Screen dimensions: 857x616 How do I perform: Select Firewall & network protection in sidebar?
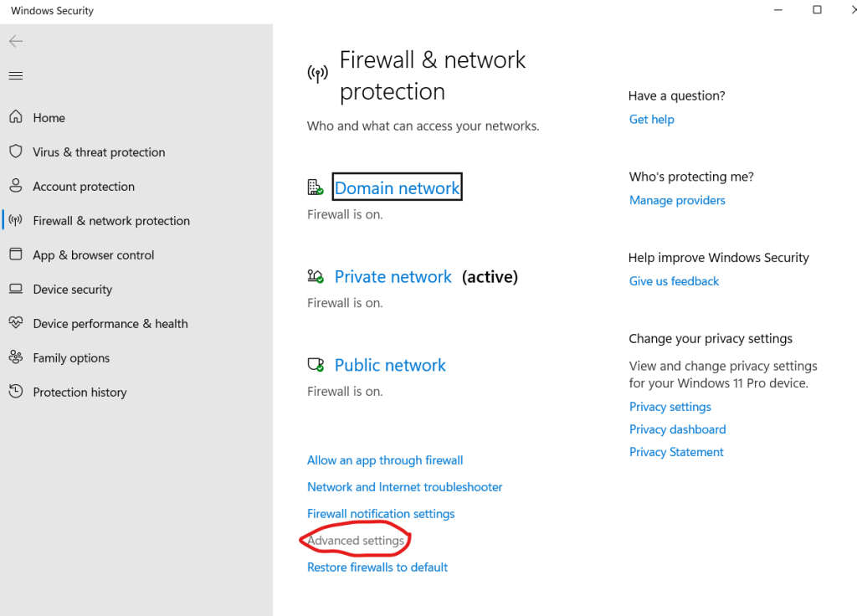(111, 221)
